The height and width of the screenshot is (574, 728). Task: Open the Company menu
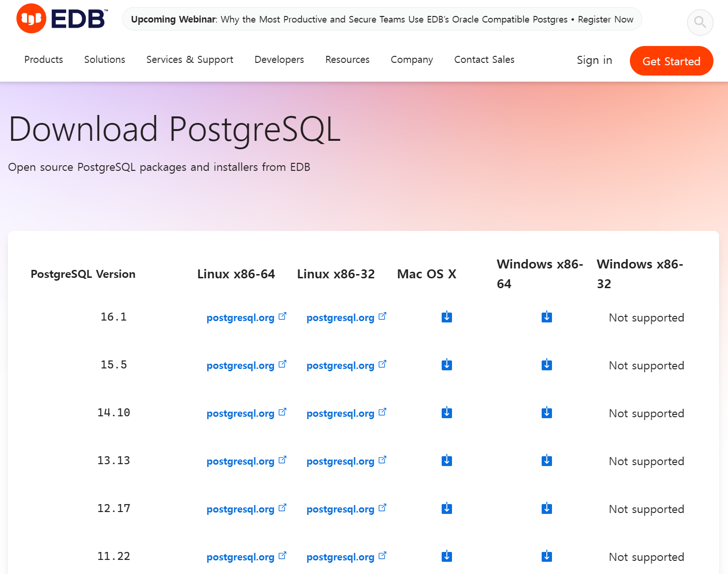412,60
